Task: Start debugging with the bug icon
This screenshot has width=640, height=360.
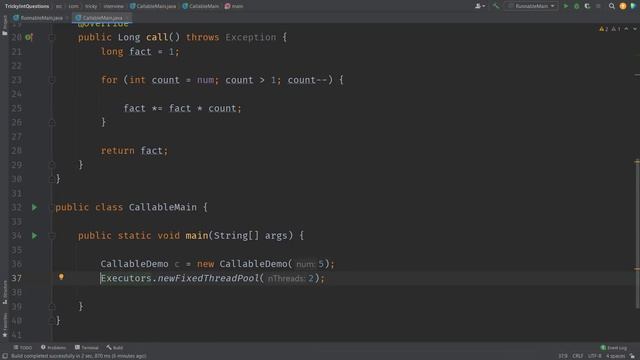Action: [576, 6]
